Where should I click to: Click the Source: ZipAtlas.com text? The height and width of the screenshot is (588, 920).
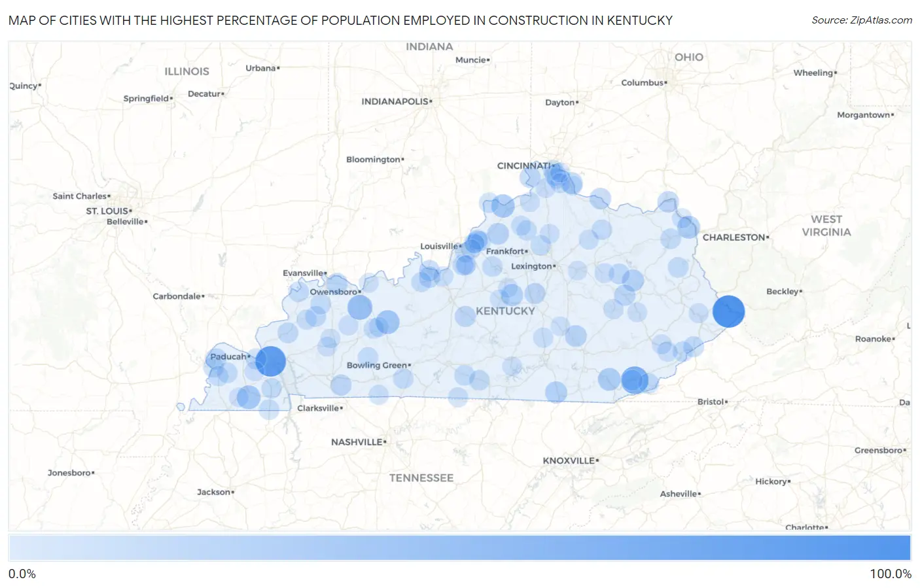(x=862, y=20)
